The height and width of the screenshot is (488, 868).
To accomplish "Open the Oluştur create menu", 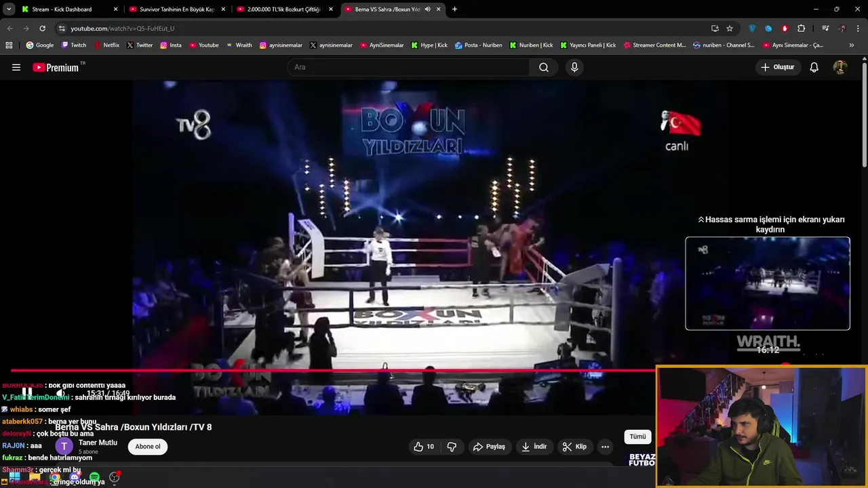I will [777, 67].
